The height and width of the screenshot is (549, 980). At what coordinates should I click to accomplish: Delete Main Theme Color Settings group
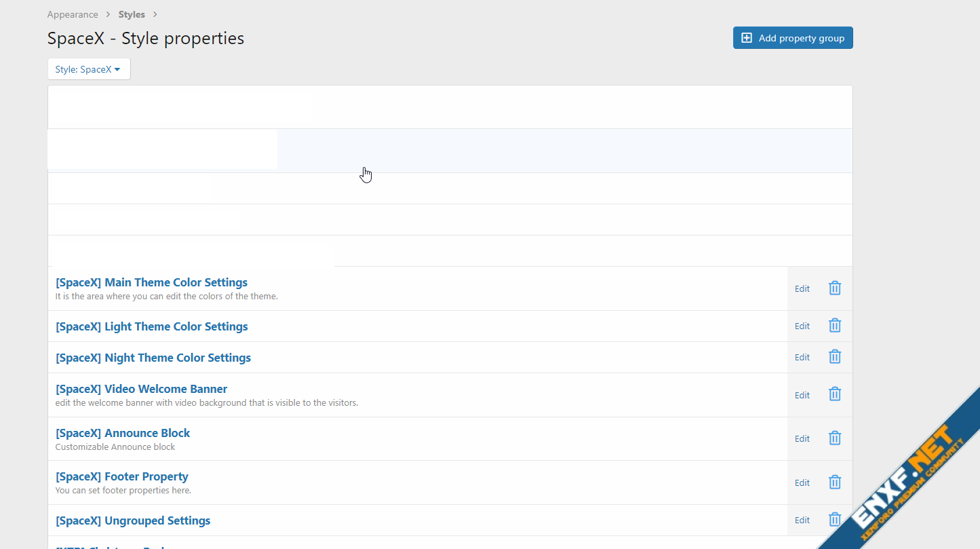click(x=835, y=288)
